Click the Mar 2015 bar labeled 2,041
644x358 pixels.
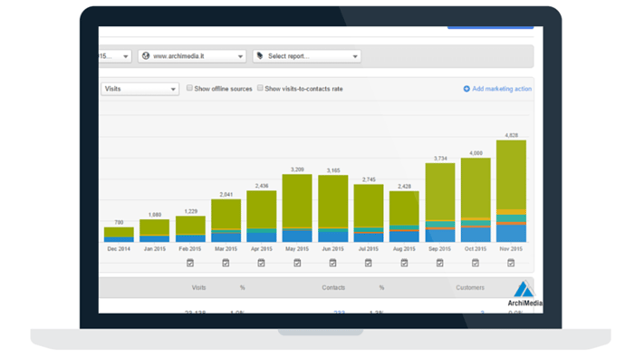(x=226, y=221)
